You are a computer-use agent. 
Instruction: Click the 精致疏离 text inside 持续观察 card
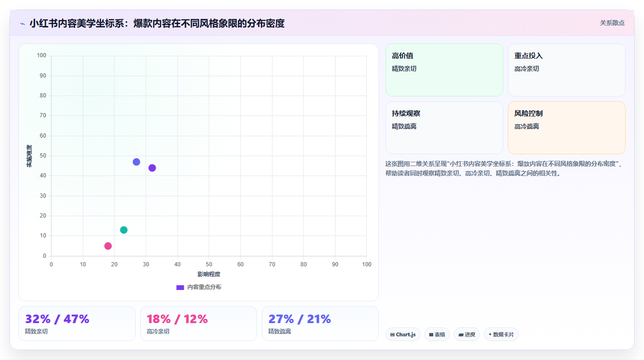[x=404, y=126]
